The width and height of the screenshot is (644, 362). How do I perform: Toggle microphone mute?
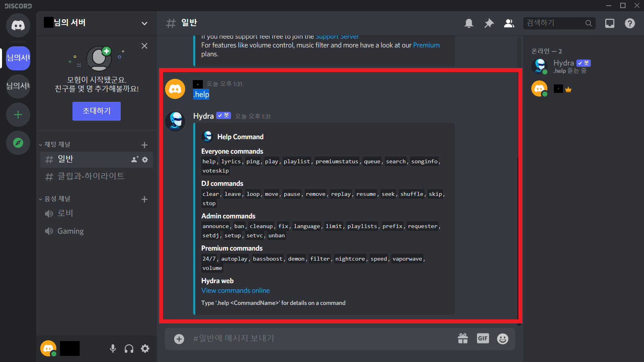pyautogui.click(x=113, y=349)
